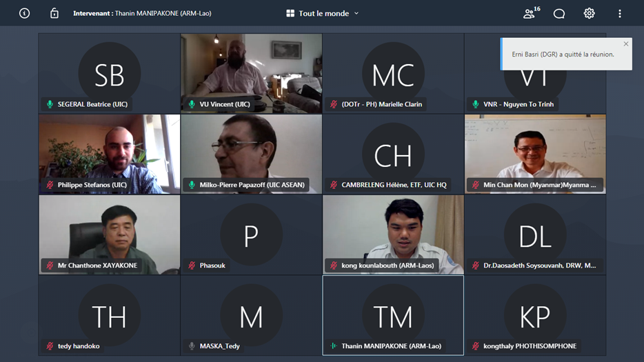Open the settings gear icon
644x362 pixels.
click(x=589, y=14)
